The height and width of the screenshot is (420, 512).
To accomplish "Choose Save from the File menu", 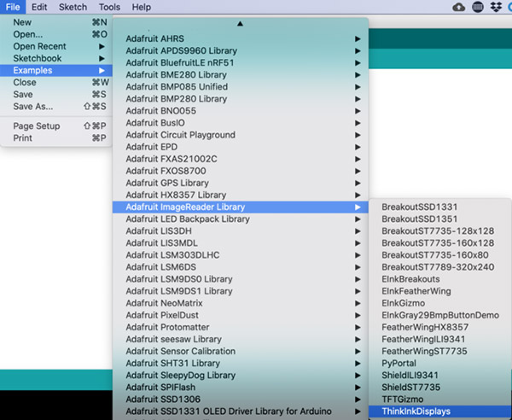I will point(56,95).
